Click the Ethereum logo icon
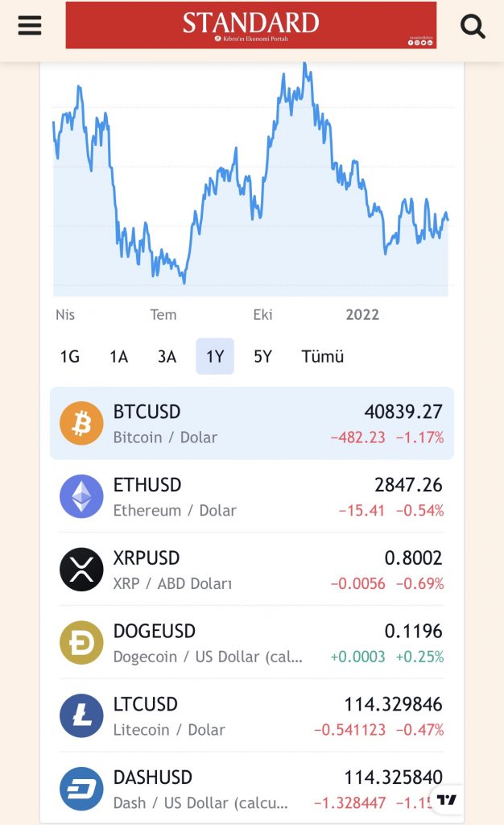Image resolution: width=504 pixels, height=825 pixels. (x=81, y=496)
